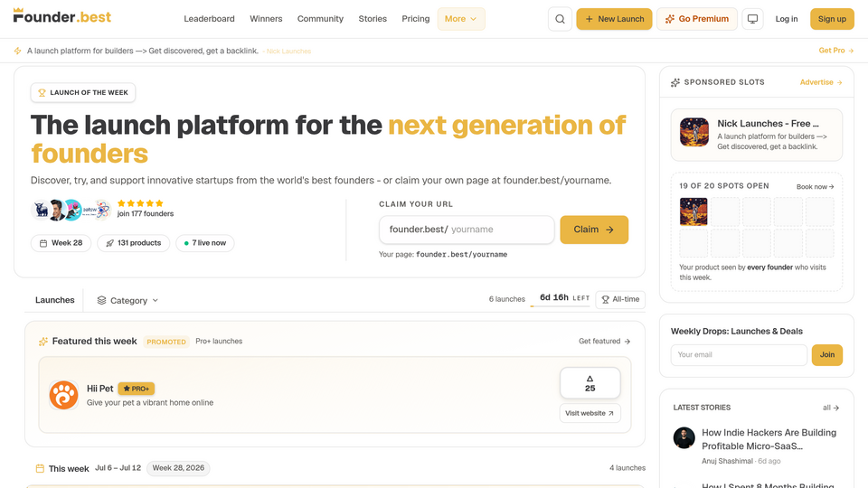Viewport: 868px width, 488px height.
Task: Click the calendar icon beside Week 28
Action: pyautogui.click(x=43, y=243)
